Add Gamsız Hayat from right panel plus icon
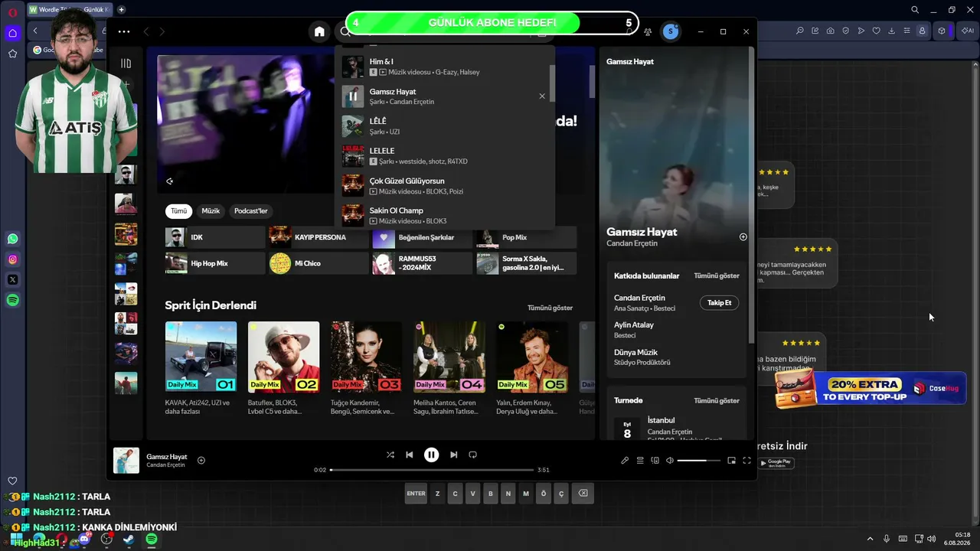Image resolution: width=980 pixels, height=551 pixels. 743,236
